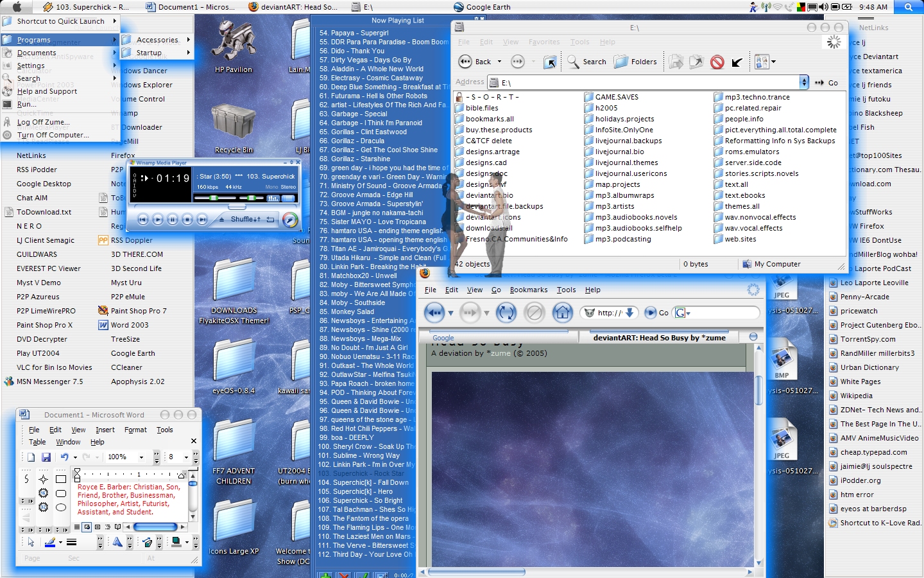Click Firefox Google search box

[716, 313]
